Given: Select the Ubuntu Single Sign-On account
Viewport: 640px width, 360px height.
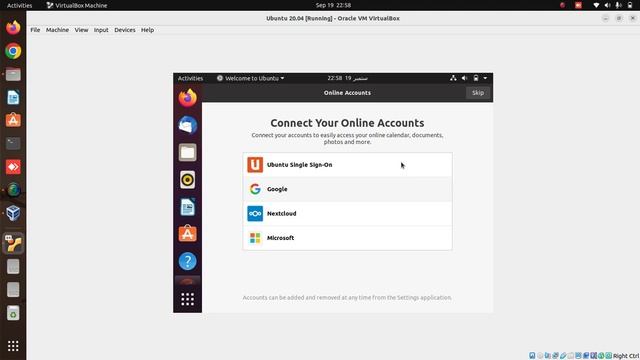Looking at the screenshot, I should [347, 165].
